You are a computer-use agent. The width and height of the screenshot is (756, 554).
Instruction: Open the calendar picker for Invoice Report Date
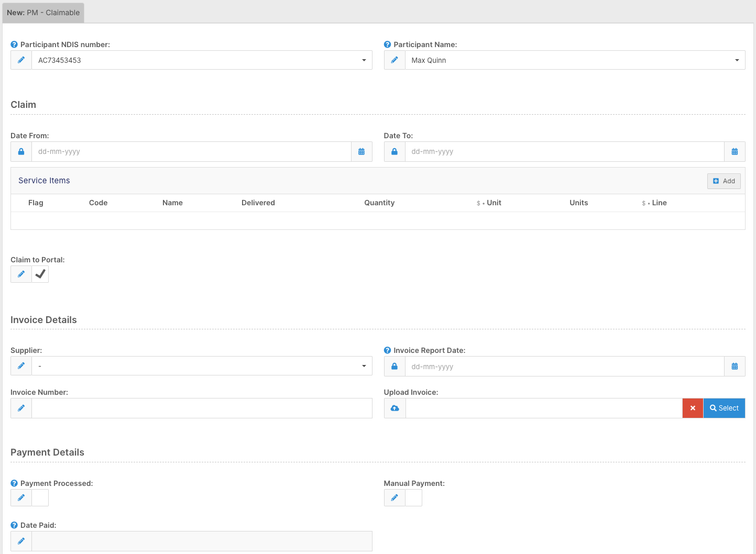click(x=735, y=366)
